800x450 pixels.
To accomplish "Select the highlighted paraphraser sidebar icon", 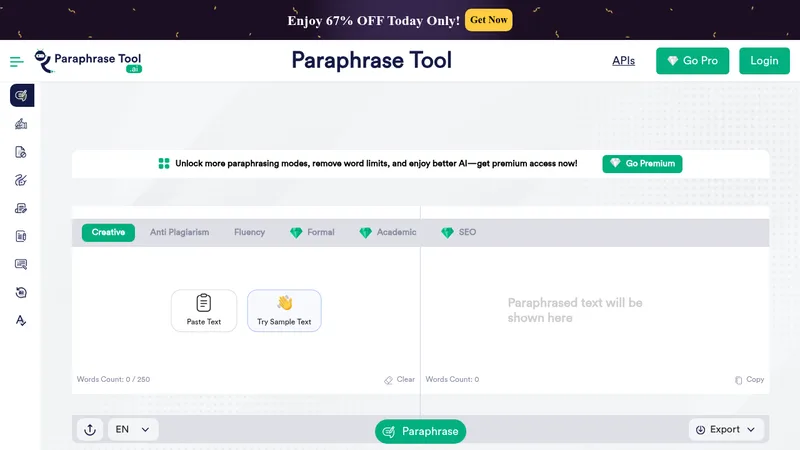I will coord(22,95).
